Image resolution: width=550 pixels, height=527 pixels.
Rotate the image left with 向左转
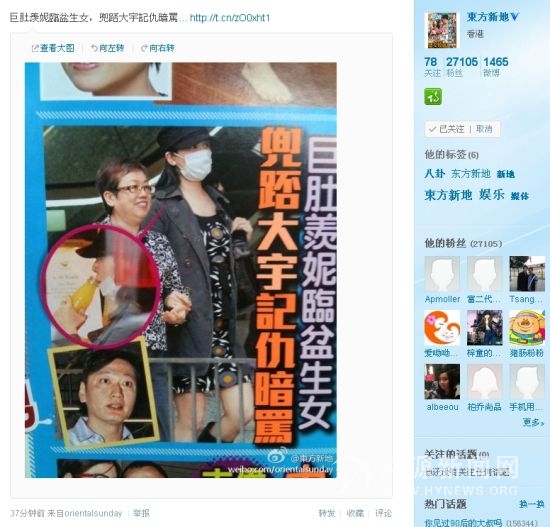[107, 48]
